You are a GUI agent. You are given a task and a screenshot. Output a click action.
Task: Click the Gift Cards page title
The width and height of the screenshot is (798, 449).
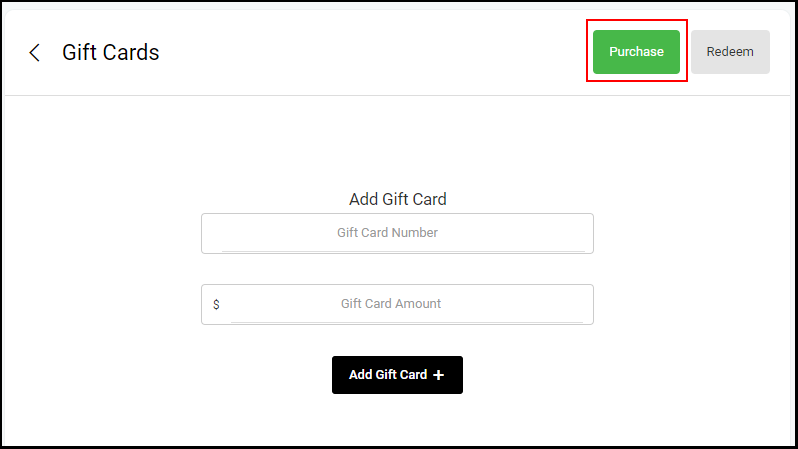110,52
